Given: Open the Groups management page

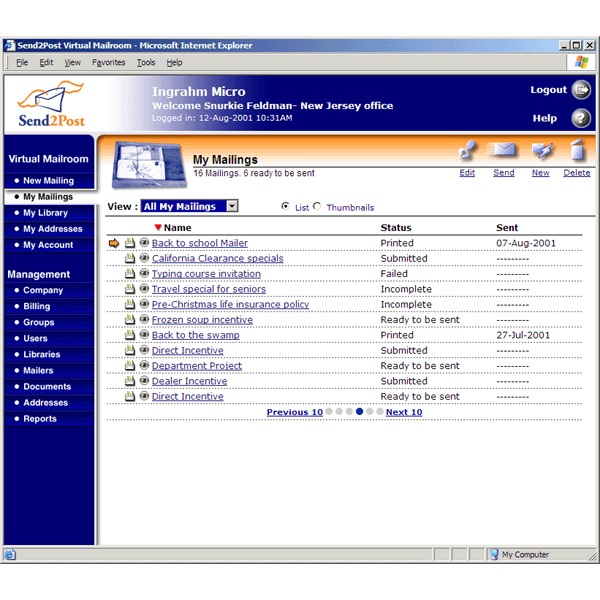Looking at the screenshot, I should [39, 322].
